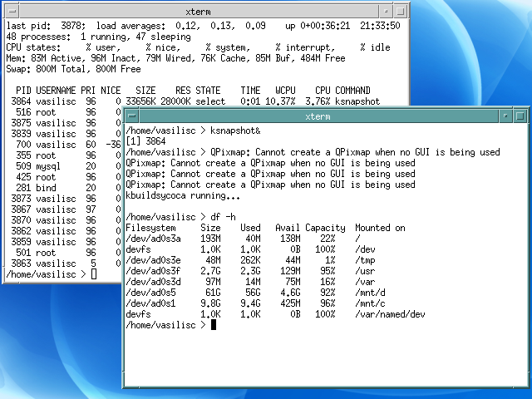Click the '/tmp' mount point
This screenshot has height=399, width=532.
point(365,260)
